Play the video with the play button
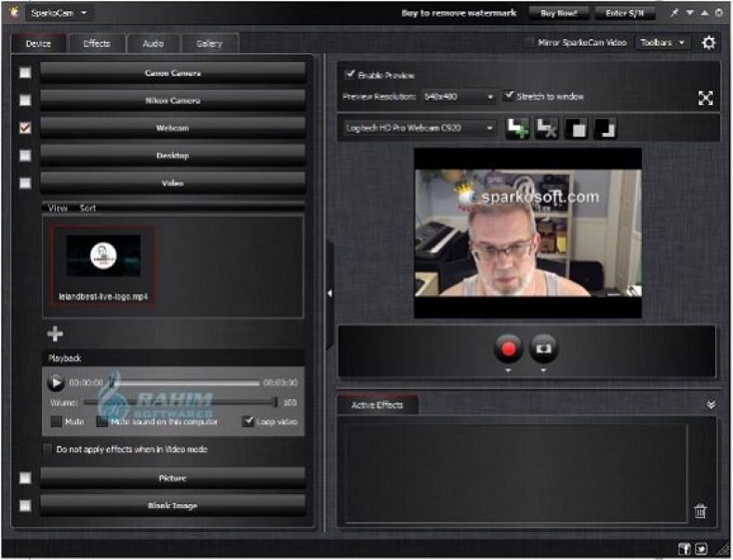Screen dimensions: 733x560 pos(56,383)
